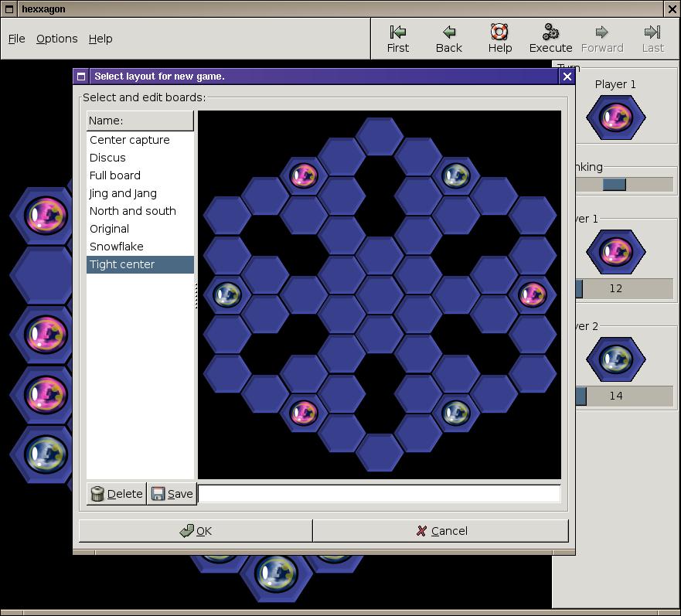This screenshot has width=681, height=616.
Task: Open the File menu
Action: (x=16, y=39)
